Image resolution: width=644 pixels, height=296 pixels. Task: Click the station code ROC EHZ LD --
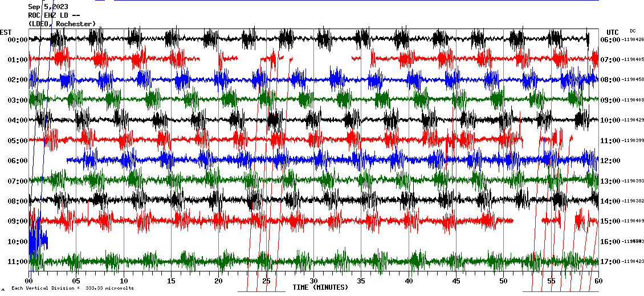[x=54, y=15]
